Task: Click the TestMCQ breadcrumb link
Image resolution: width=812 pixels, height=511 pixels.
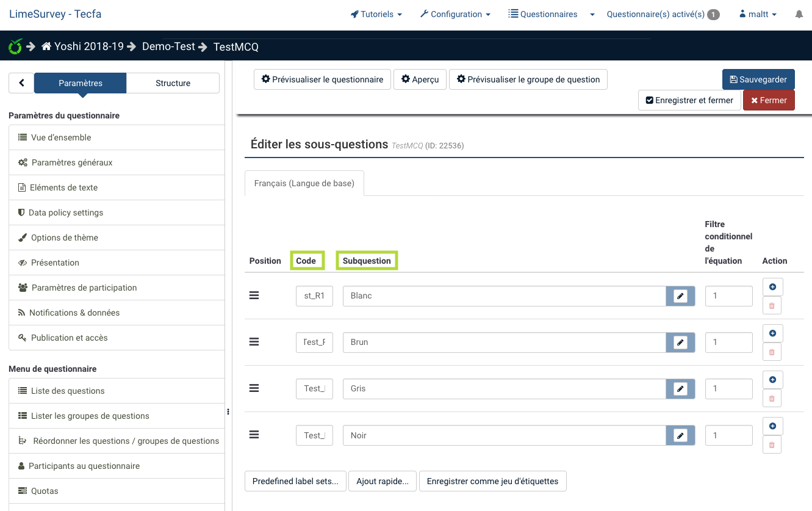Action: click(x=236, y=46)
